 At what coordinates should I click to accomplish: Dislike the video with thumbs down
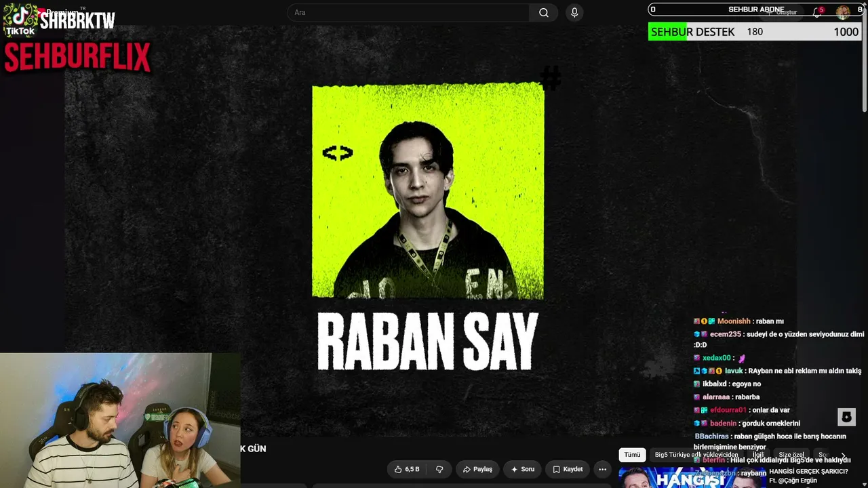click(x=439, y=469)
